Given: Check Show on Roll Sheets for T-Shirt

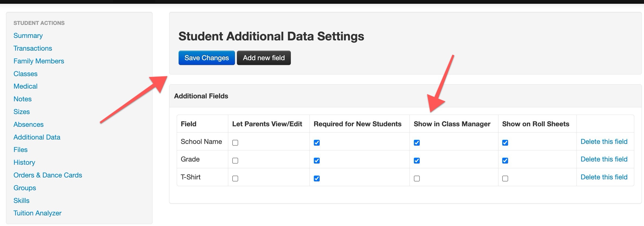Looking at the screenshot, I should tap(505, 179).
